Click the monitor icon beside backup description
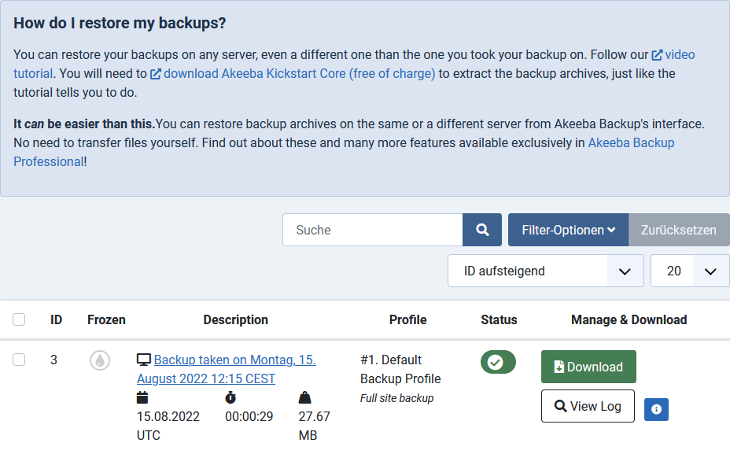The image size is (730, 454). (x=144, y=359)
